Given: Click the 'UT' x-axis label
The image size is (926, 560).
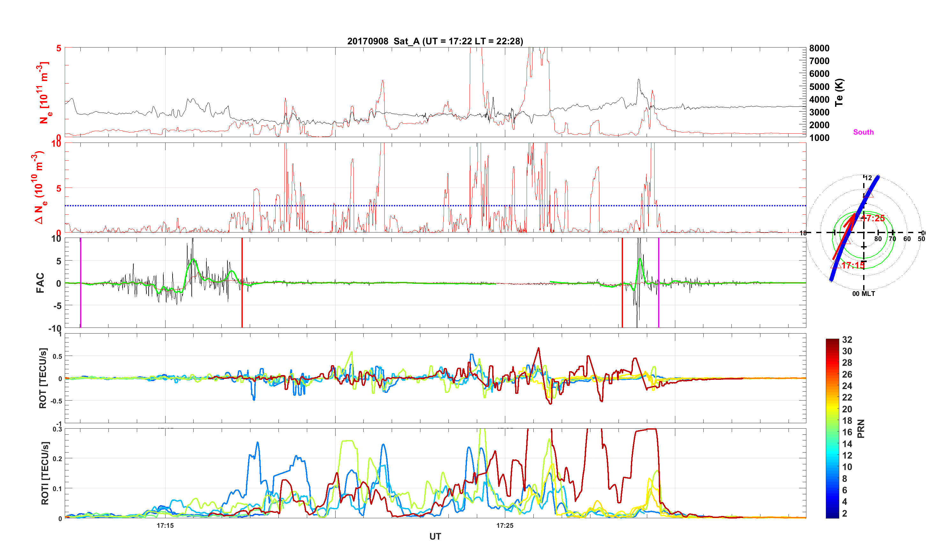Looking at the screenshot, I should [x=435, y=536].
